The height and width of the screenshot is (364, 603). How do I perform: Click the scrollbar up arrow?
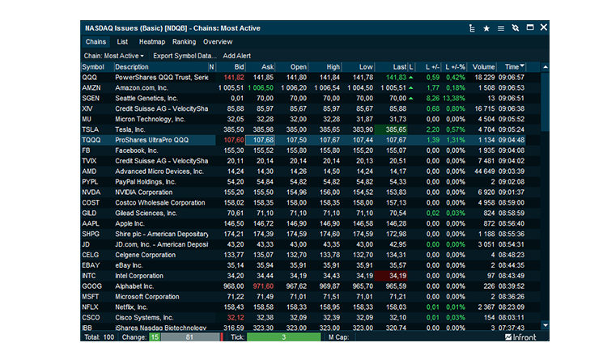(x=545, y=67)
